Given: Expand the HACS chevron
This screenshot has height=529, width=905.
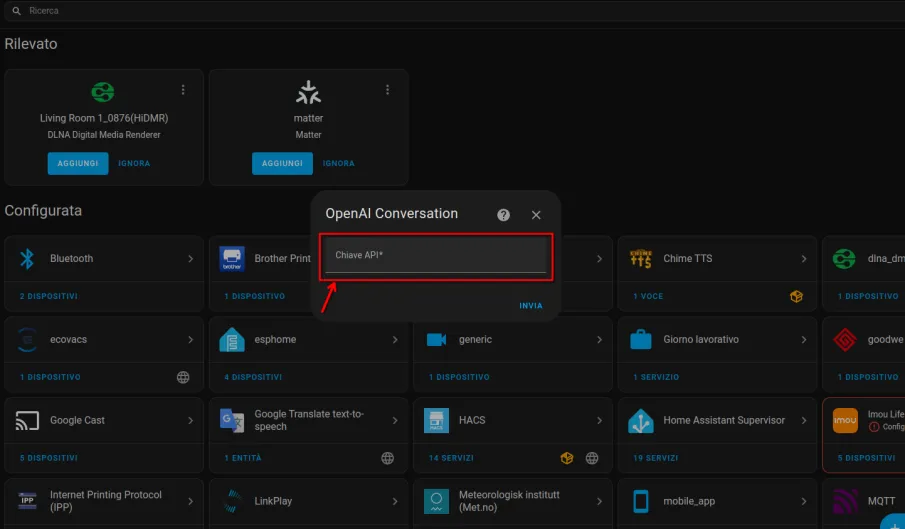Looking at the screenshot, I should tap(599, 421).
